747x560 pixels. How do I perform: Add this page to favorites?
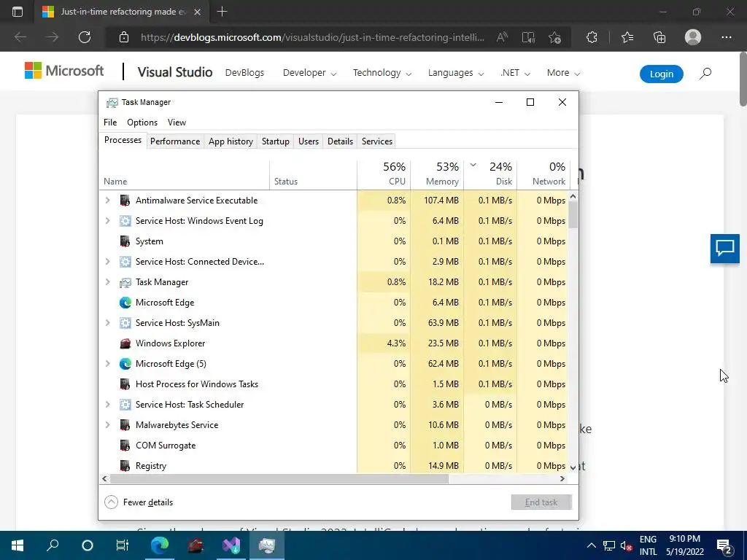pyautogui.click(x=554, y=37)
